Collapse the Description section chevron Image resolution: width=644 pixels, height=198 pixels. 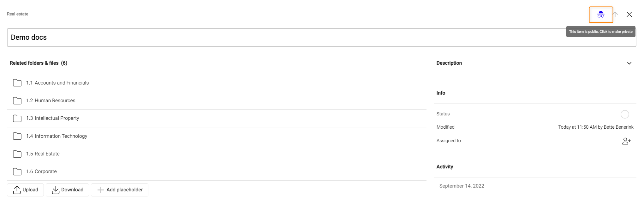pos(629,63)
